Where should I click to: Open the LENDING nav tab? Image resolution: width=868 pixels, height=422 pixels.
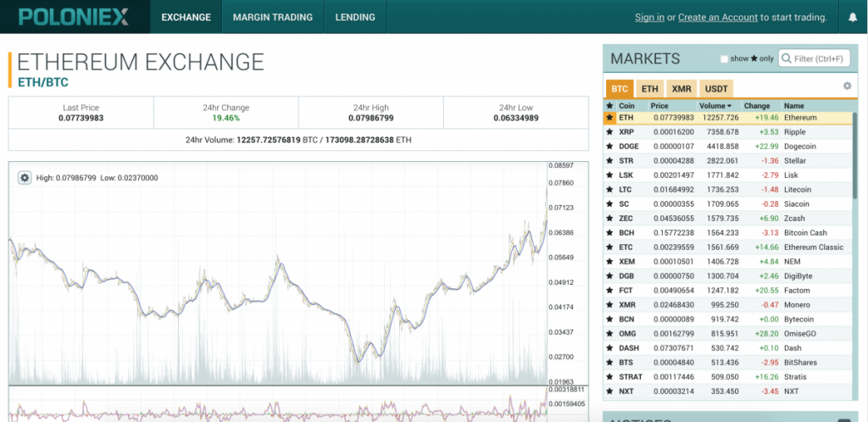pyautogui.click(x=355, y=17)
